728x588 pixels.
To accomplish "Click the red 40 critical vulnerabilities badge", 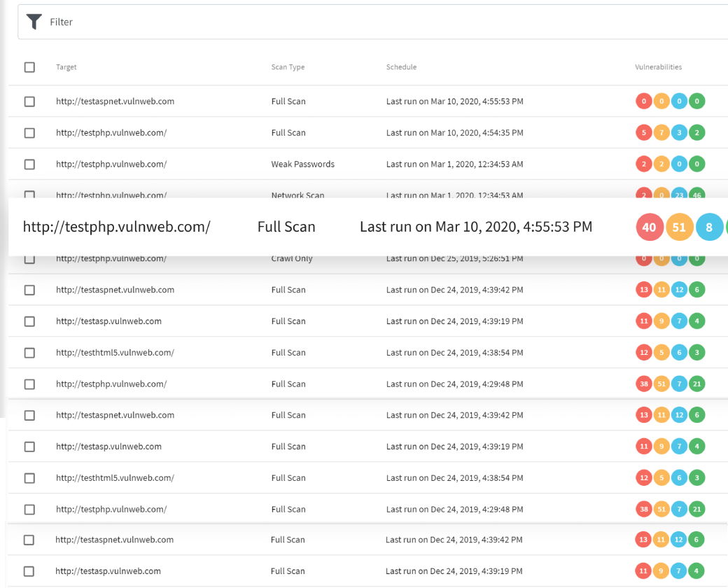I will coord(649,227).
